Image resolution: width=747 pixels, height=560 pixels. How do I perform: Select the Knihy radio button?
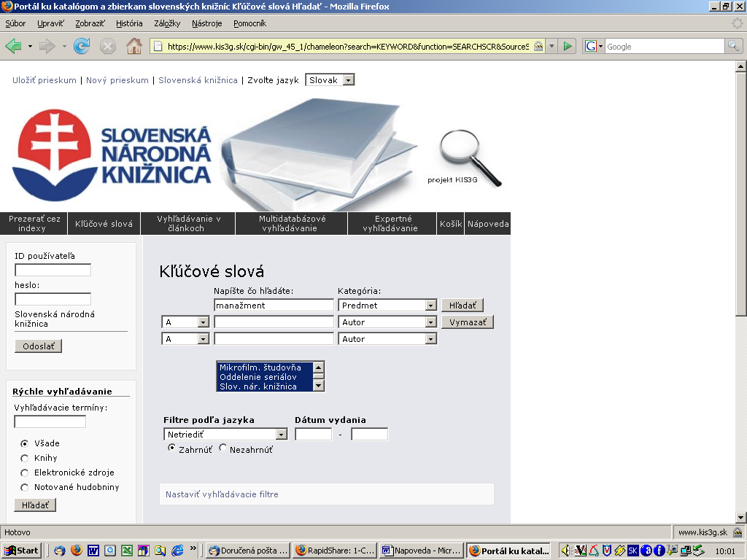click(x=25, y=458)
